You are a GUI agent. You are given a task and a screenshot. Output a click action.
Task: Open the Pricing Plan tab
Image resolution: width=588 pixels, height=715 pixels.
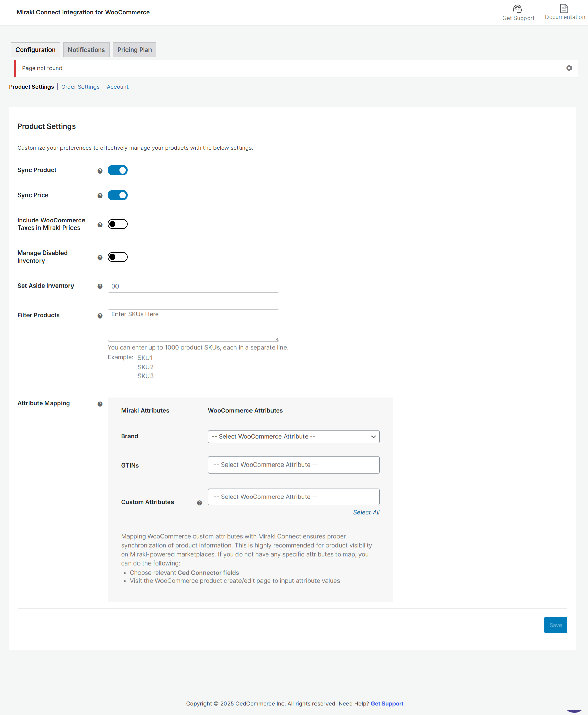134,50
